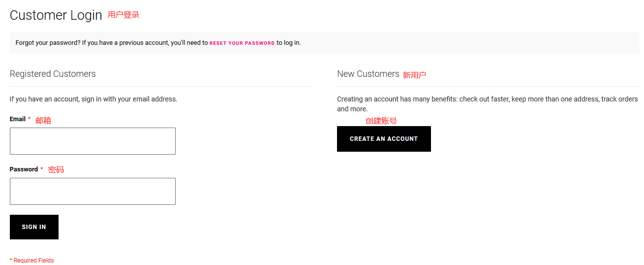This screenshot has width=644, height=265.
Task: Open the RESET YOUR PASSWORD link
Action: coord(242,43)
